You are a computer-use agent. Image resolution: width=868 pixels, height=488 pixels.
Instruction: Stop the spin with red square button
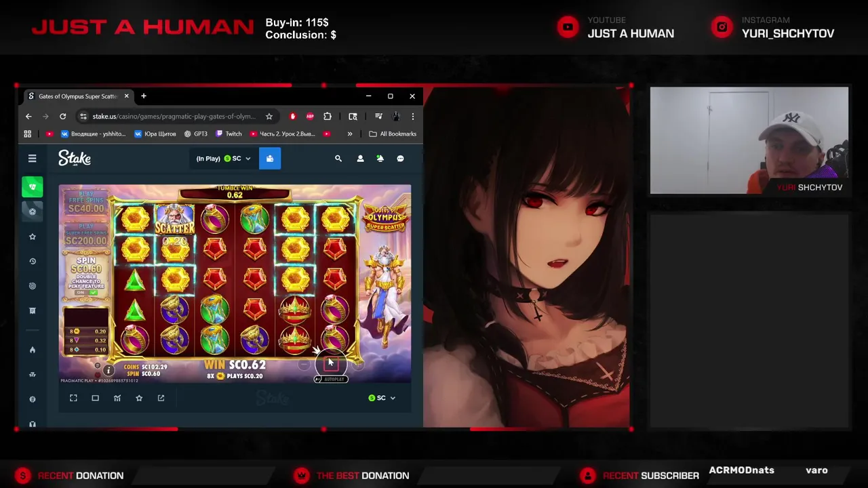point(331,364)
